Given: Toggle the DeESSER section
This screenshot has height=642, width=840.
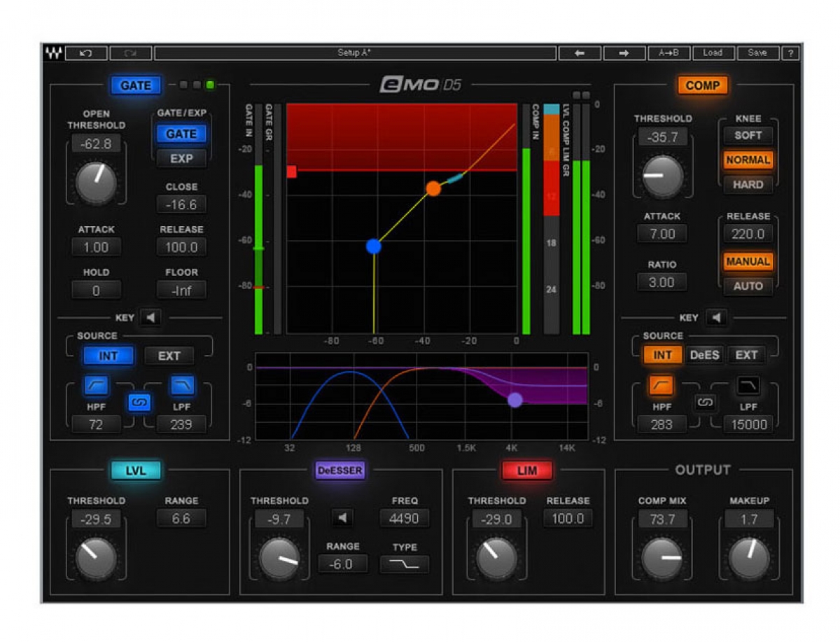Looking at the screenshot, I should [x=340, y=470].
